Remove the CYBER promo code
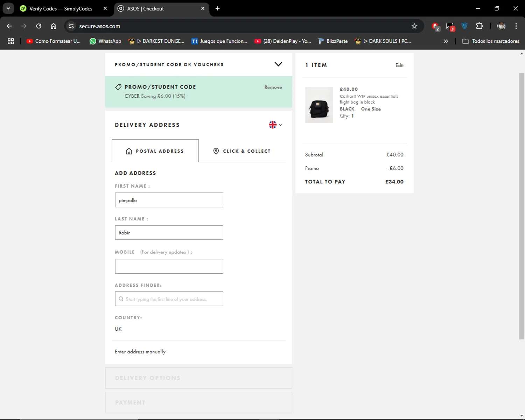Image resolution: width=525 pixels, height=420 pixels. point(273,87)
